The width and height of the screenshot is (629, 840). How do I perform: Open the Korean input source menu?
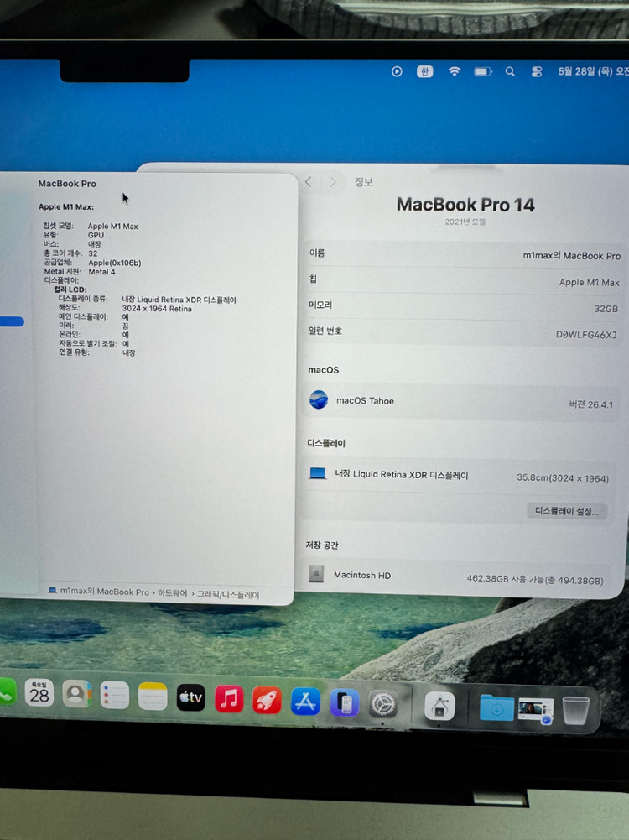click(x=424, y=71)
